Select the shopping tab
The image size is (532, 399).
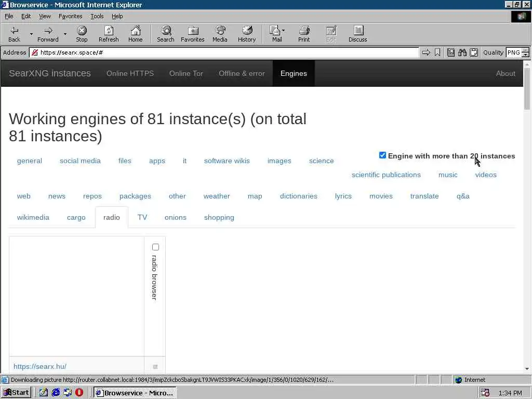tap(219, 218)
